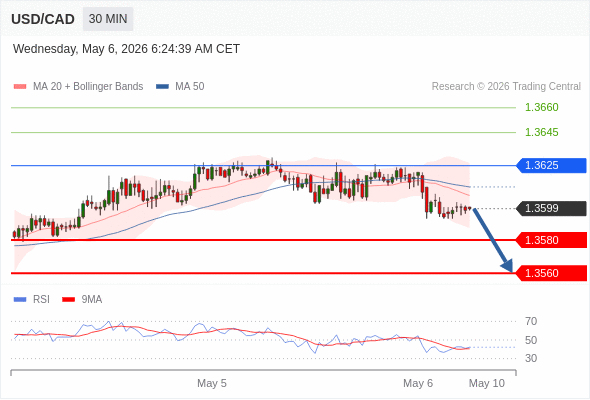Click the Research © 2026 Trading Central credit
The width and height of the screenshot is (590, 400).
[506, 87]
